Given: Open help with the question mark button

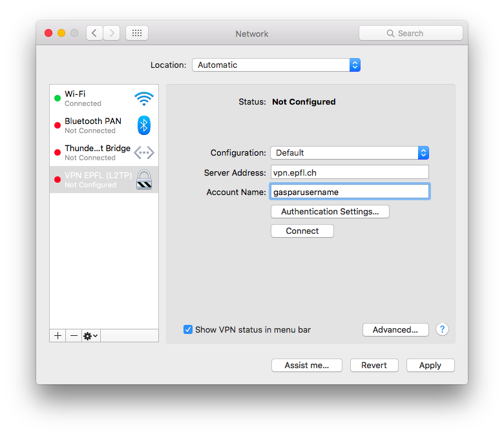Looking at the screenshot, I should 442,329.
